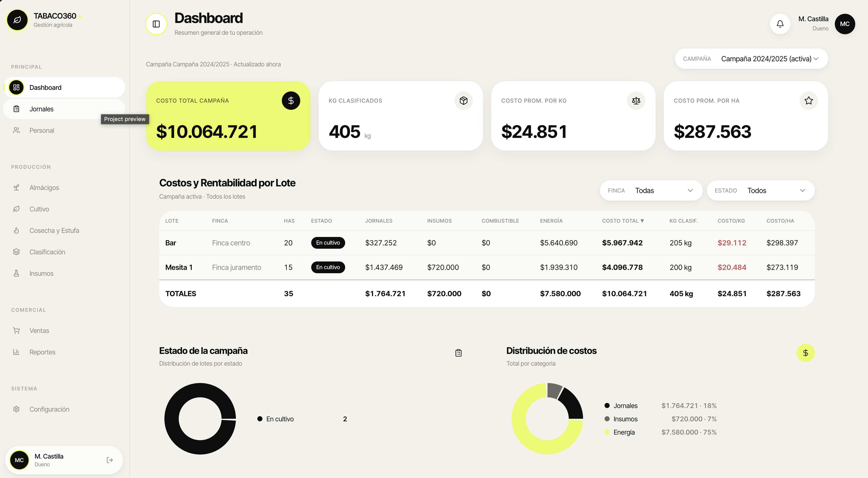The height and width of the screenshot is (478, 868).
Task: Open Reportes in Comercial
Action: pos(64,352)
